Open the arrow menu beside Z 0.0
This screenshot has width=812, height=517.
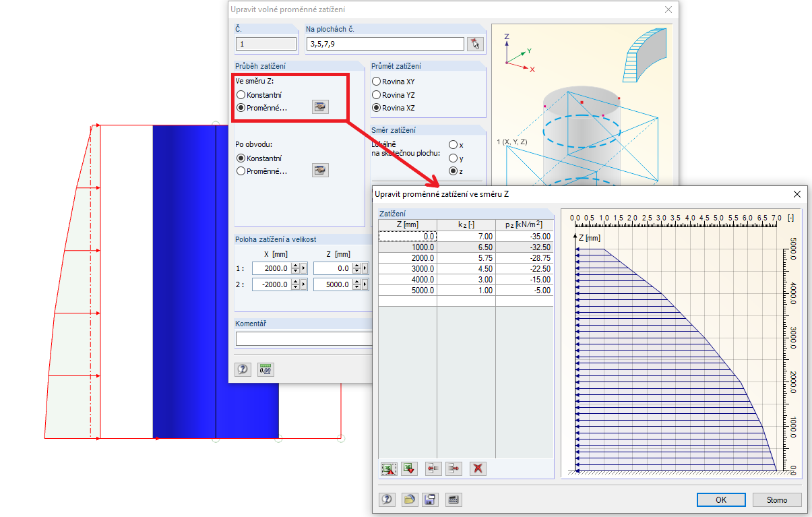tap(365, 268)
